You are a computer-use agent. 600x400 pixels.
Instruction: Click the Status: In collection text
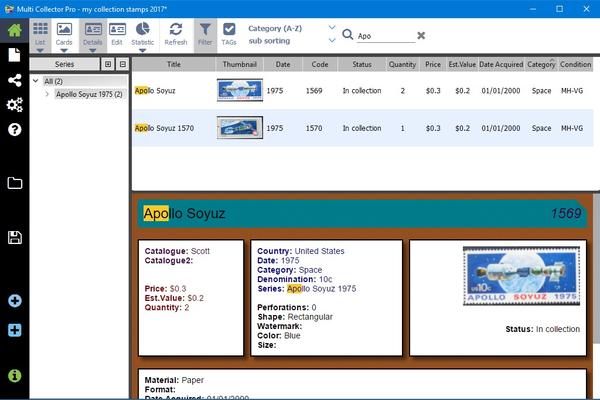(542, 329)
